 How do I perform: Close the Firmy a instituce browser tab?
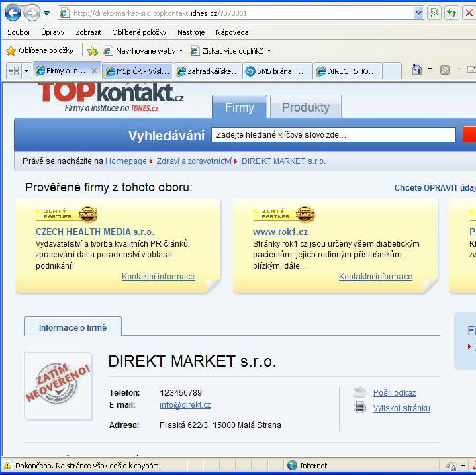(94, 71)
